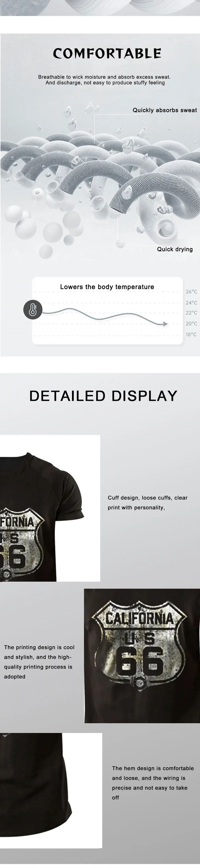Click the 26°C temperature axis label

coord(191,292)
